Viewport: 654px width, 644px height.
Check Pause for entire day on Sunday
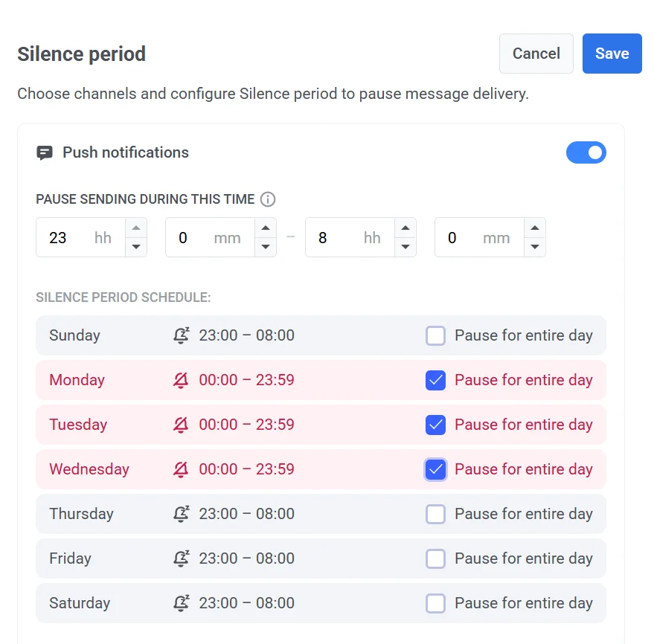coord(435,335)
